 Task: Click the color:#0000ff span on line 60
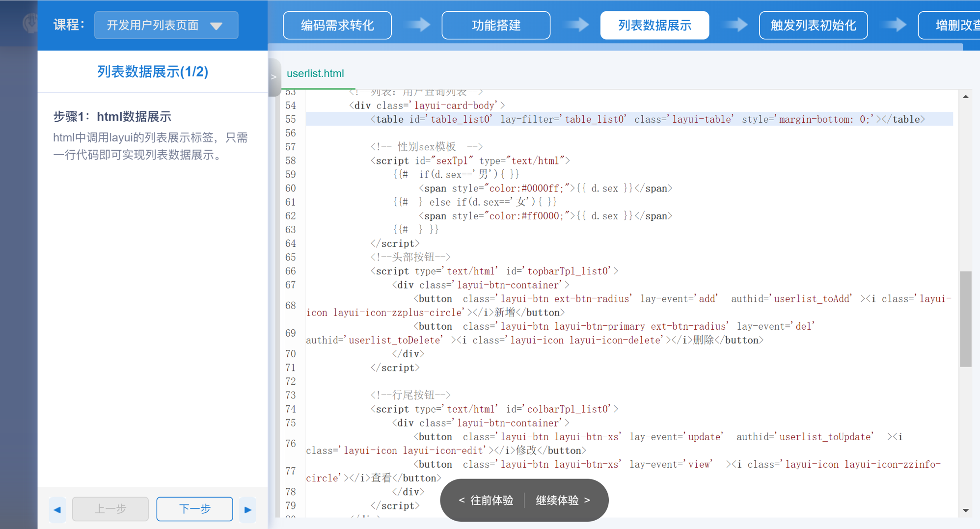tap(545, 188)
